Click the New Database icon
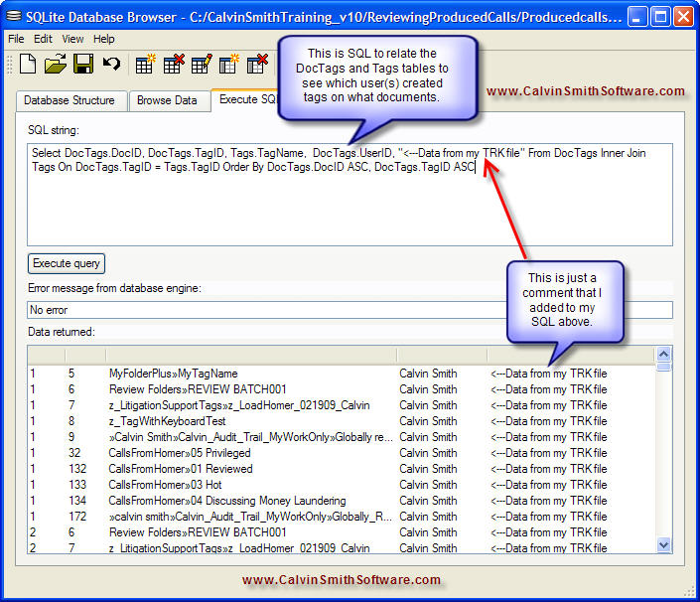The width and height of the screenshot is (700, 602). tap(28, 66)
